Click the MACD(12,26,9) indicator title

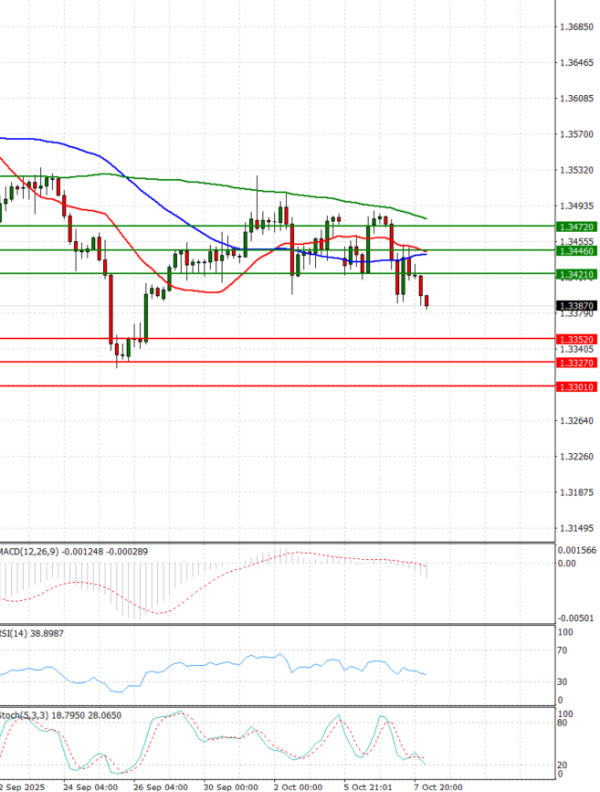click(x=30, y=551)
